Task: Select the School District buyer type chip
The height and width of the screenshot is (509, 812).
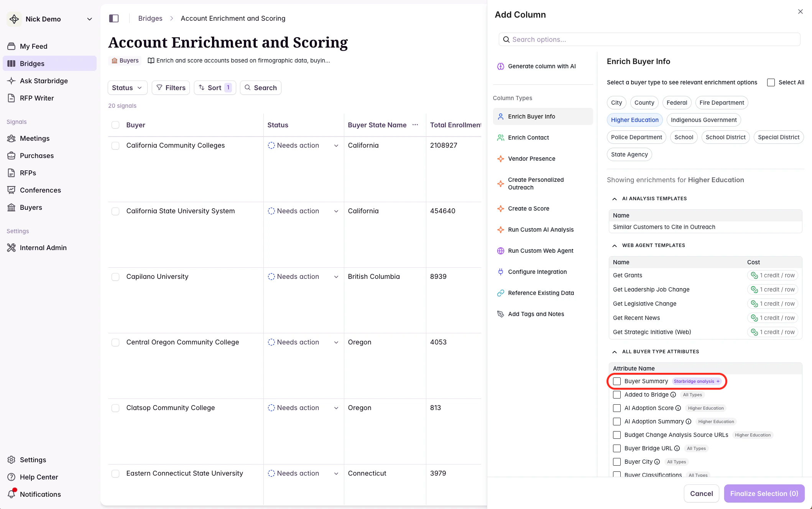Action: pyautogui.click(x=725, y=137)
